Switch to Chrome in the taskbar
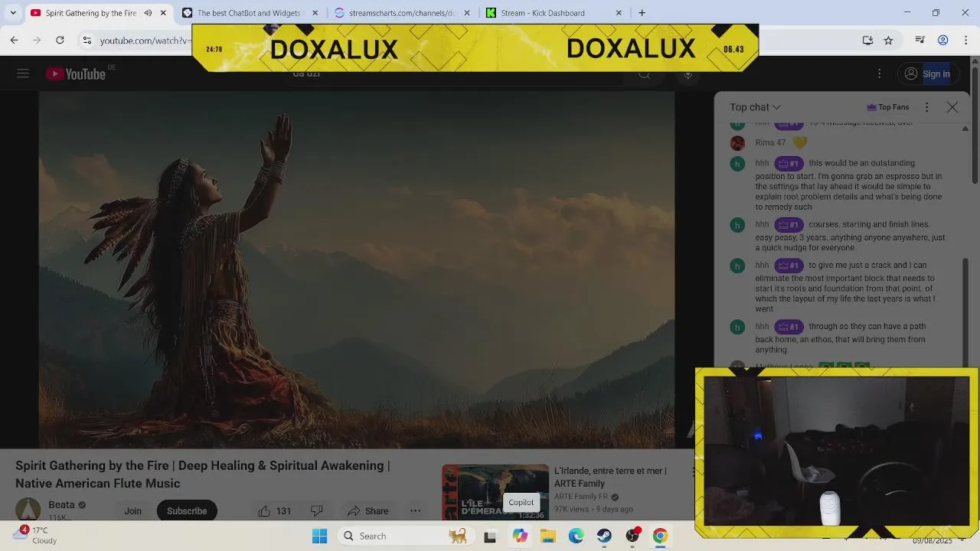The width and height of the screenshot is (980, 551). coord(660,536)
